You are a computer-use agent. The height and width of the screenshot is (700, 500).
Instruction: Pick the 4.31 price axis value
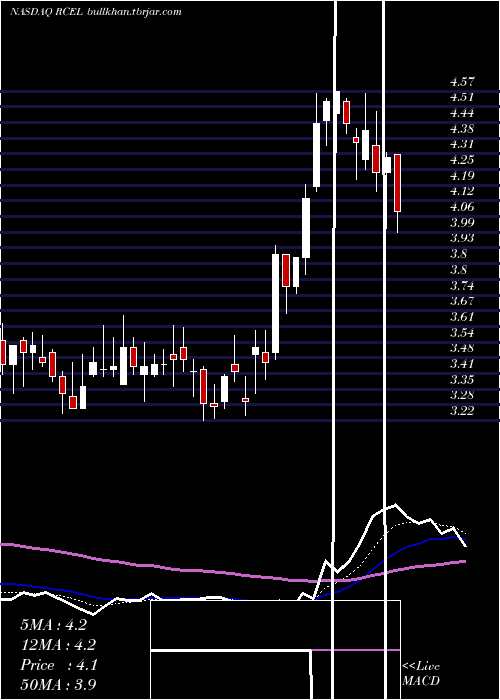tap(462, 144)
